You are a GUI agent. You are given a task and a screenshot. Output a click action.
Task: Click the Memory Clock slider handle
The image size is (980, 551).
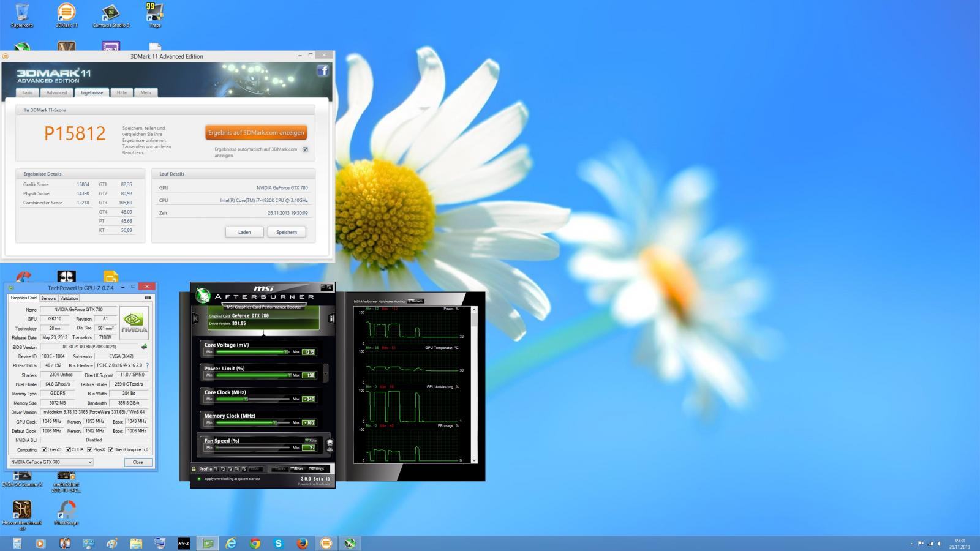(x=274, y=422)
